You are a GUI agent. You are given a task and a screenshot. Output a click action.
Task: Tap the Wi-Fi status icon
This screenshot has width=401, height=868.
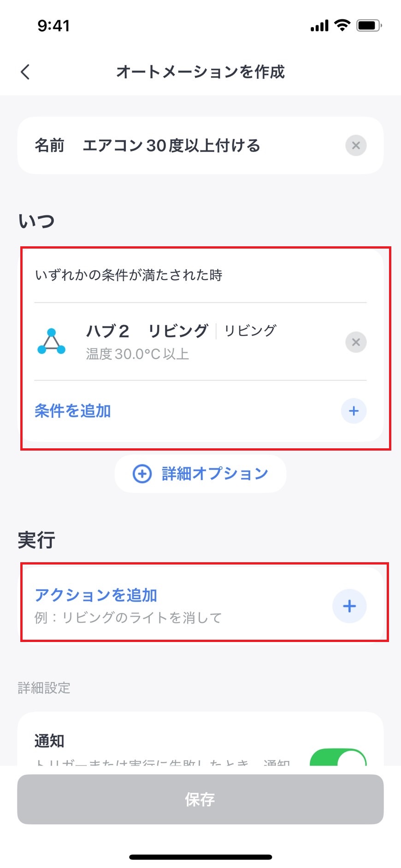pyautogui.click(x=342, y=25)
